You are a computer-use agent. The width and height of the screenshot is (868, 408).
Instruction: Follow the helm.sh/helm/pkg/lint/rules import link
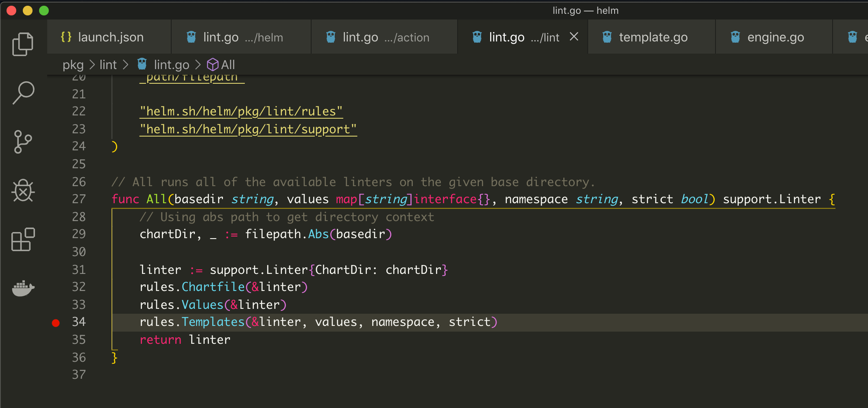241,111
